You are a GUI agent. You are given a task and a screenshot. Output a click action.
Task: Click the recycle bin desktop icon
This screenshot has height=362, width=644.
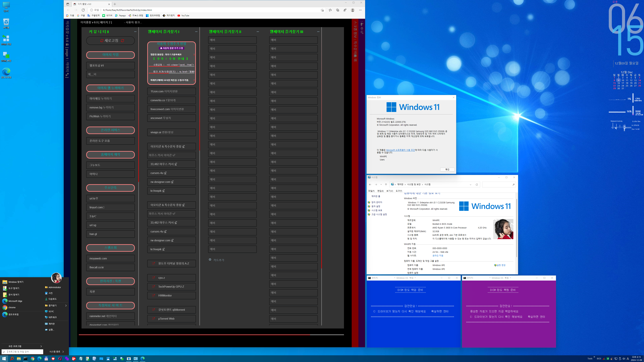[x=6, y=23]
